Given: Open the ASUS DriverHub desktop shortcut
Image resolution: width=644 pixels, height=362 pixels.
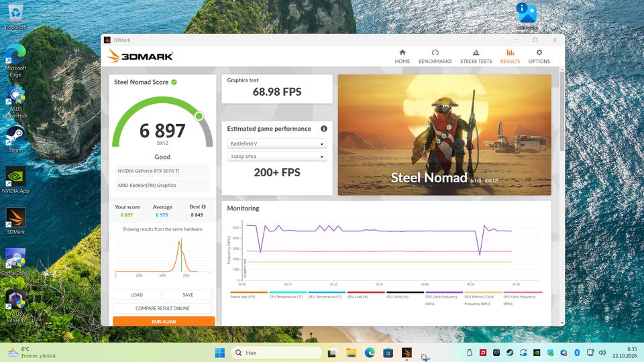Looking at the screenshot, I should coord(15,102).
